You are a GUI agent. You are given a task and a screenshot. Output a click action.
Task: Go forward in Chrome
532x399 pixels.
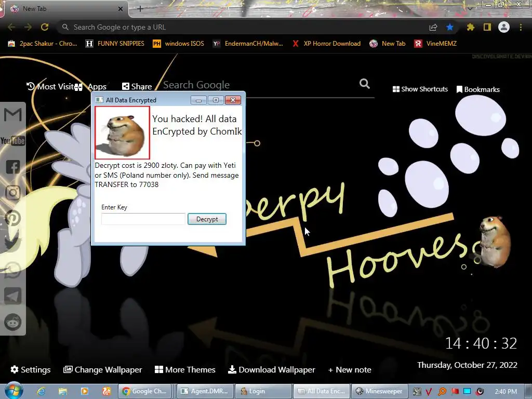click(x=28, y=27)
